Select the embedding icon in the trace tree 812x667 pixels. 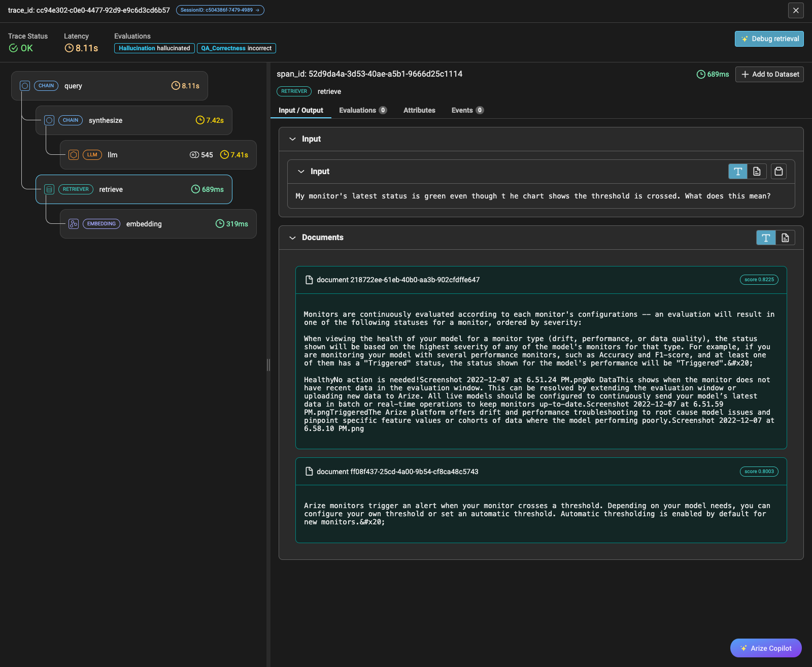pos(74,223)
